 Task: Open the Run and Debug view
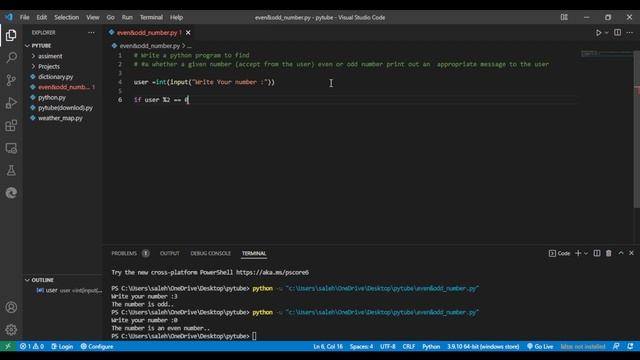pyautogui.click(x=11, y=103)
